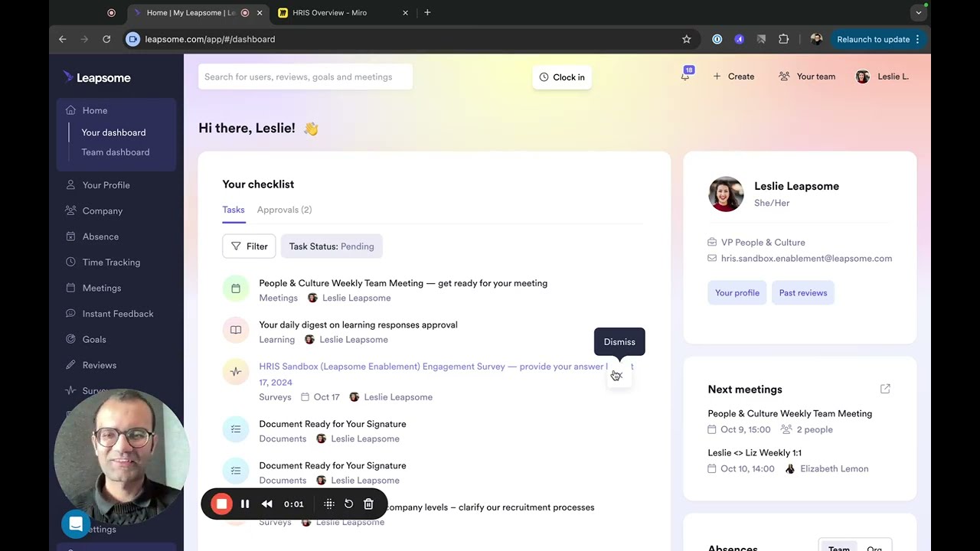Open the chat support bubble
The image size is (980, 551).
(x=76, y=524)
